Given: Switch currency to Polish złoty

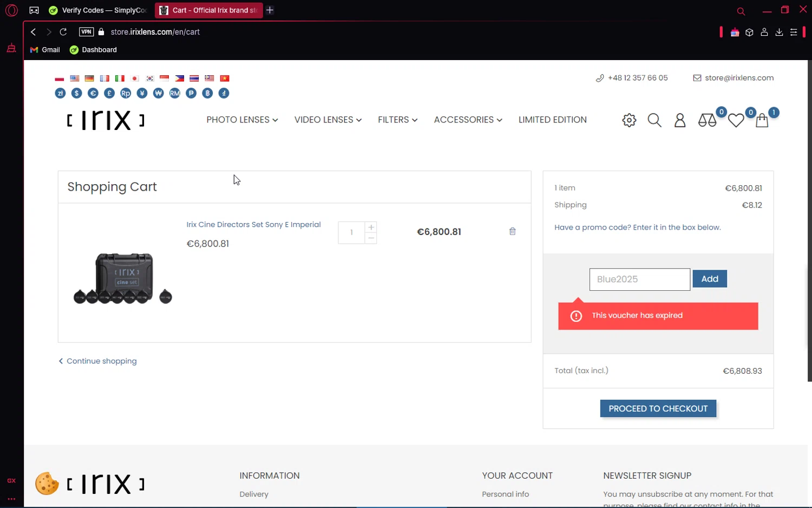Looking at the screenshot, I should [x=60, y=93].
